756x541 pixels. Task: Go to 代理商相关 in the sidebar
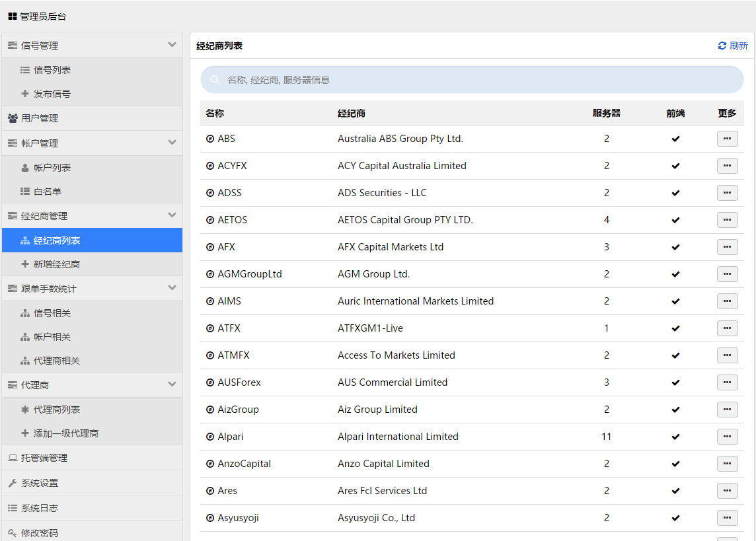pos(92,361)
